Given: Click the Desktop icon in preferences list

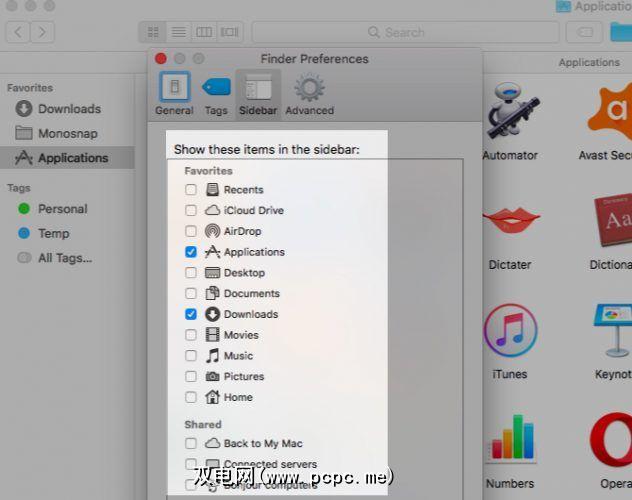Looking at the screenshot, I should [212, 273].
